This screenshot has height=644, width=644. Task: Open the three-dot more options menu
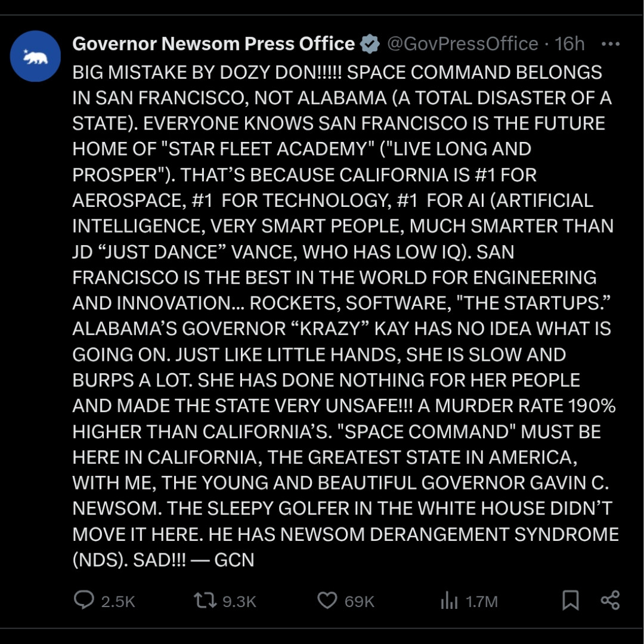pos(611,44)
